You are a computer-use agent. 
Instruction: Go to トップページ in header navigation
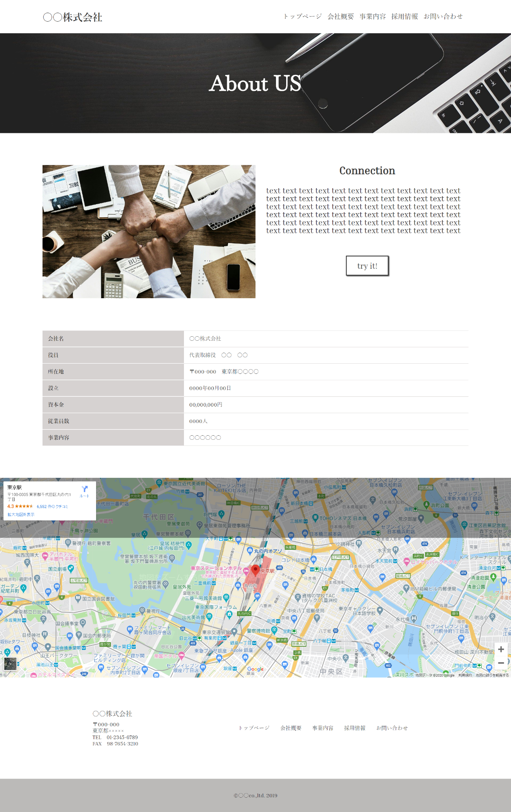(x=303, y=16)
